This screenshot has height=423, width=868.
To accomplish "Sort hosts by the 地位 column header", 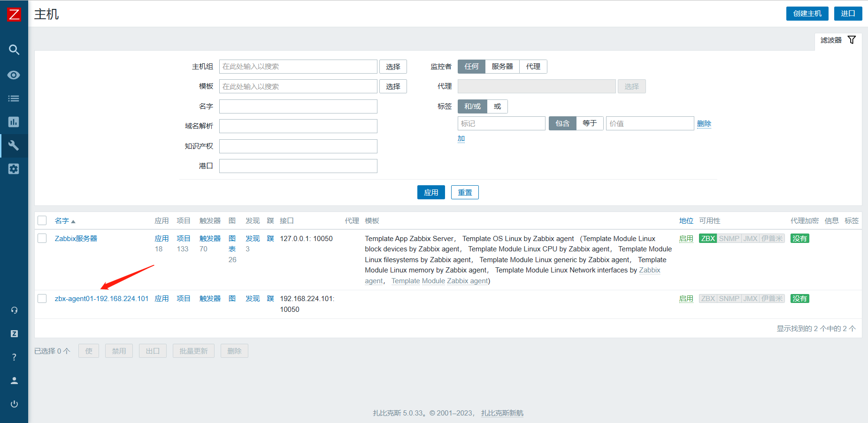I will tap(686, 221).
